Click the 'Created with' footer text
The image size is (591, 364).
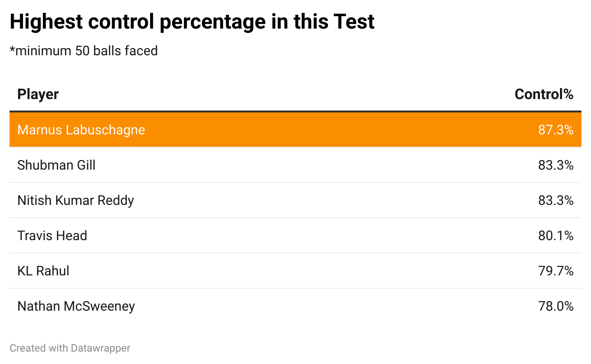point(39,348)
